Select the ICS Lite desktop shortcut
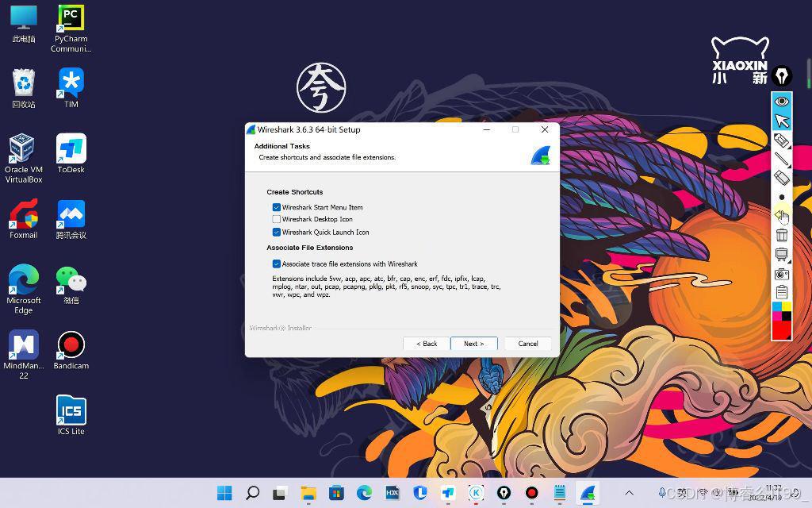This screenshot has width=812, height=508. click(x=71, y=414)
